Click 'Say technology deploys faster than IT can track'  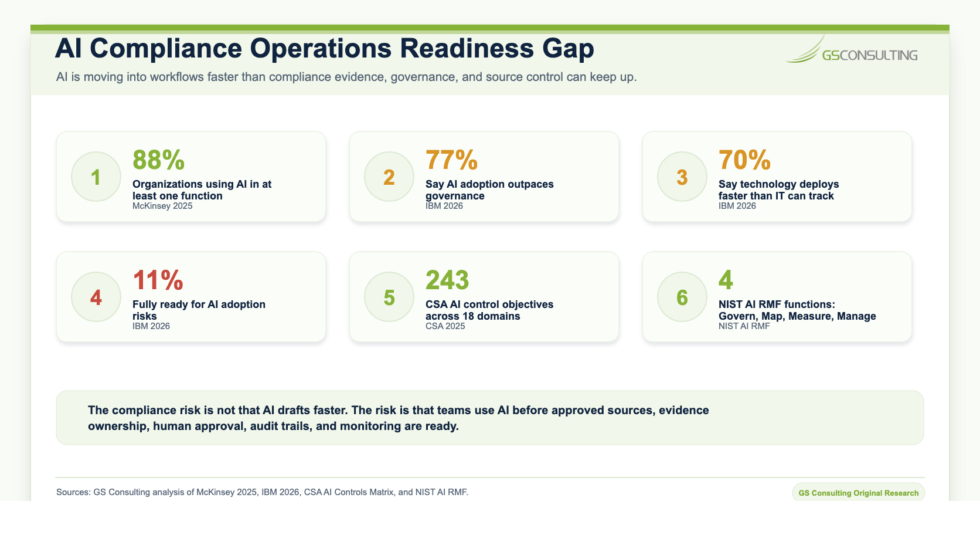point(779,190)
